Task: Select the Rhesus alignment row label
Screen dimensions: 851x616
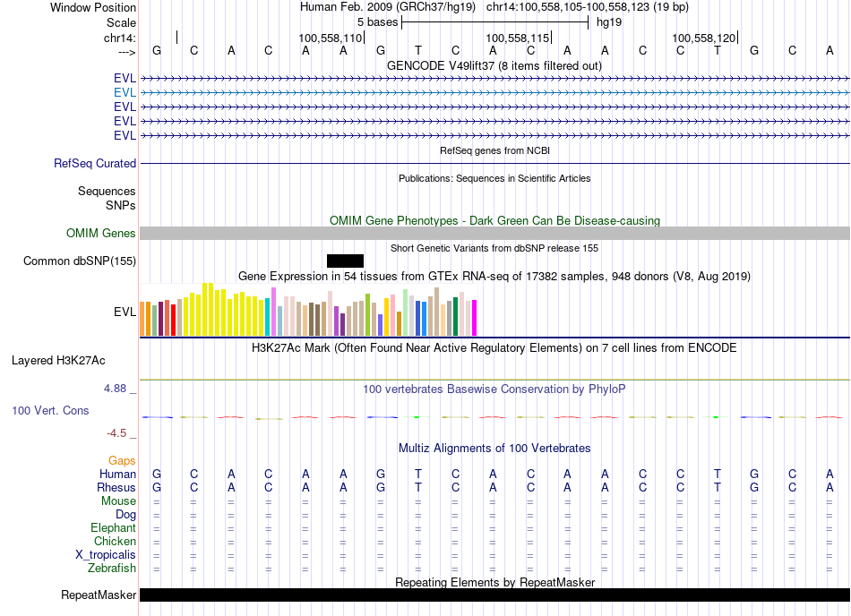Action: pyautogui.click(x=116, y=488)
